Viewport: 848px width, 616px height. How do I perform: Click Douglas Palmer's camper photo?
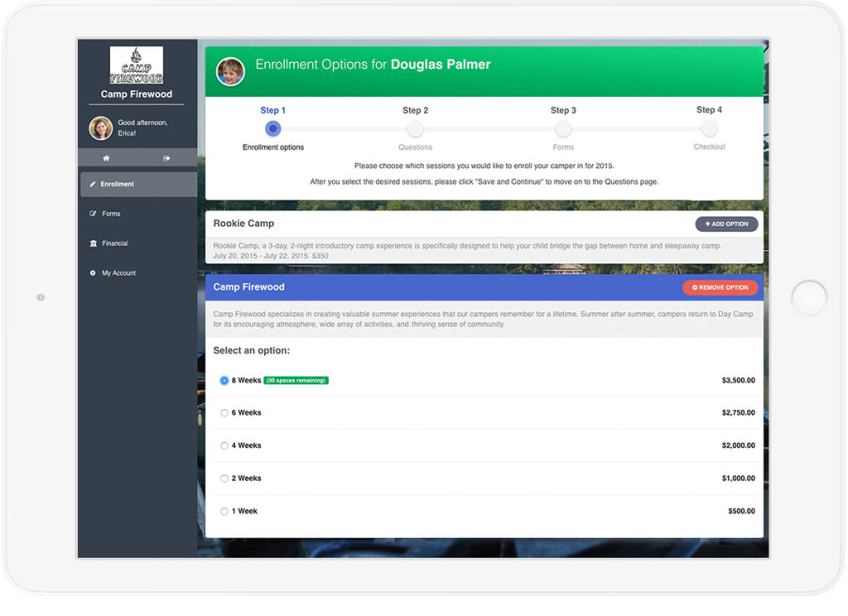pos(230,72)
